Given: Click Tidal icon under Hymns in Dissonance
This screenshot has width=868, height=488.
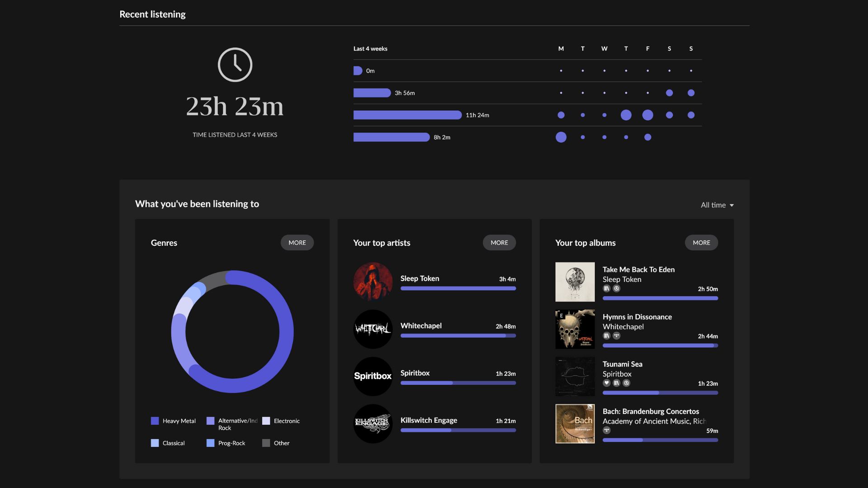Looking at the screenshot, I should coord(617,336).
